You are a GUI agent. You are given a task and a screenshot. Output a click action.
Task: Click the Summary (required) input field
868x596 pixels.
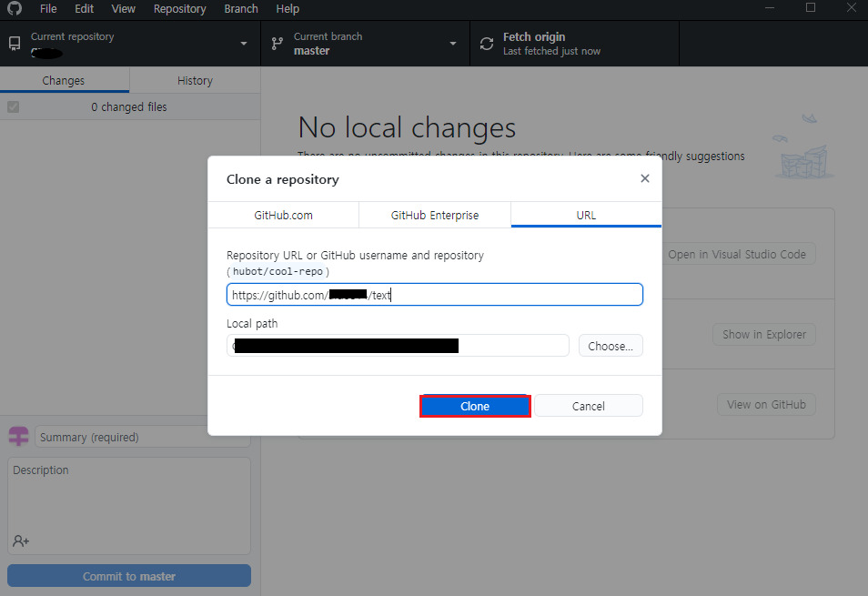click(x=142, y=437)
